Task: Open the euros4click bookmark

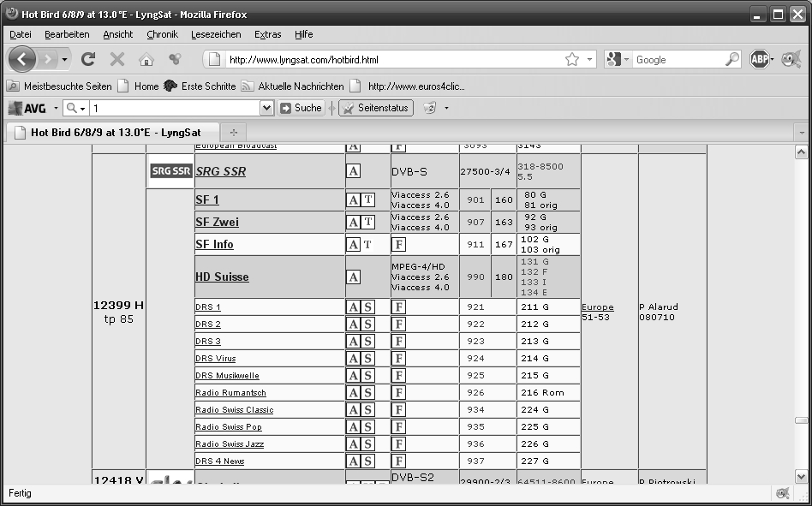Action: click(x=408, y=86)
